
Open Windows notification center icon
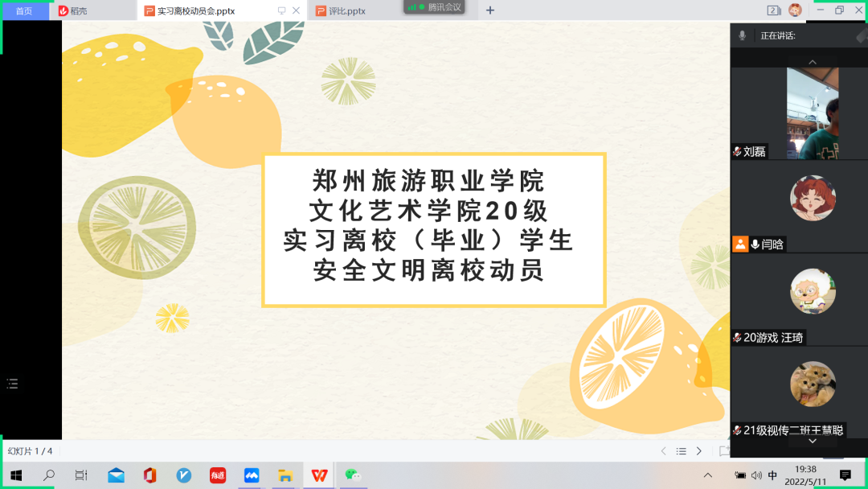pyautogui.click(x=845, y=475)
